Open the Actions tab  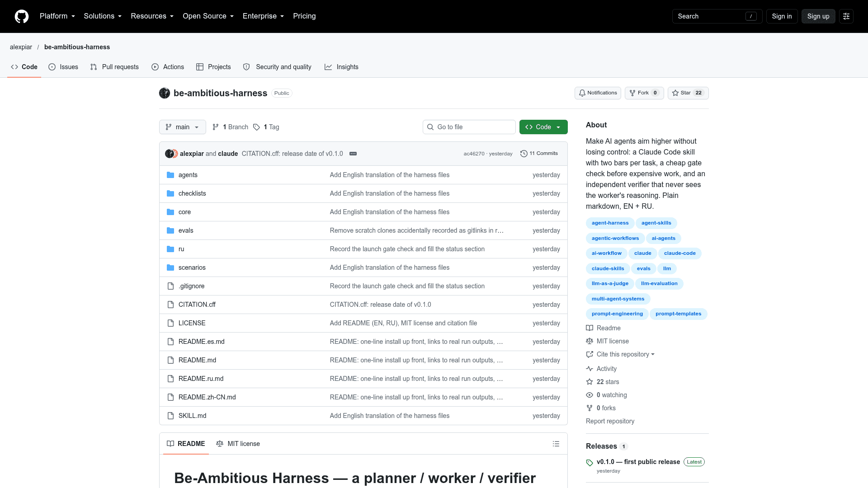click(x=168, y=67)
